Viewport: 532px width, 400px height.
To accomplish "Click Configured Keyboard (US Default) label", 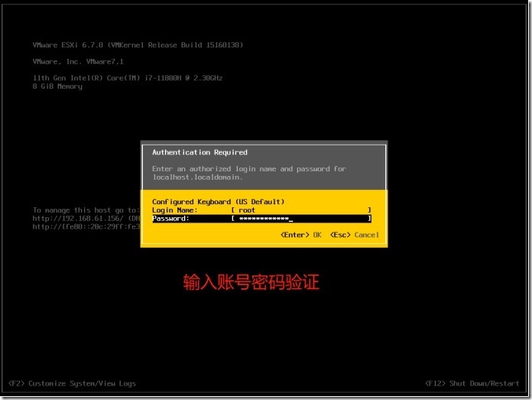I will pyautogui.click(x=218, y=202).
